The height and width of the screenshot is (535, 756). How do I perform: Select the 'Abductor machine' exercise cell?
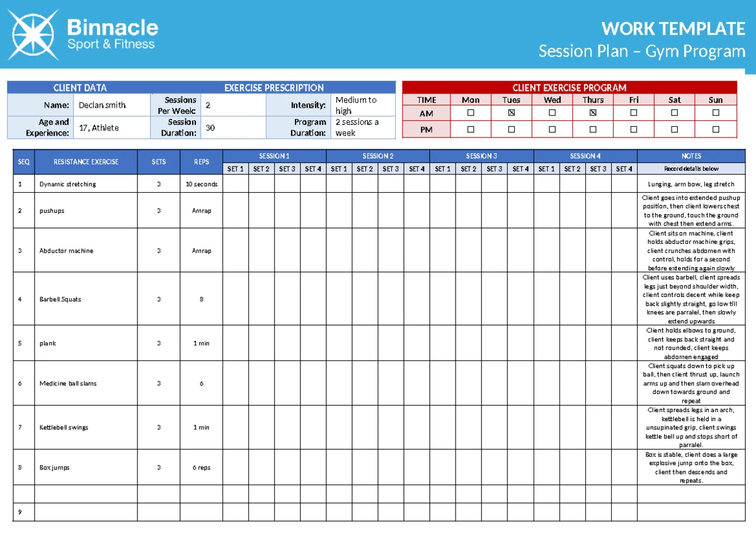pyautogui.click(x=86, y=251)
